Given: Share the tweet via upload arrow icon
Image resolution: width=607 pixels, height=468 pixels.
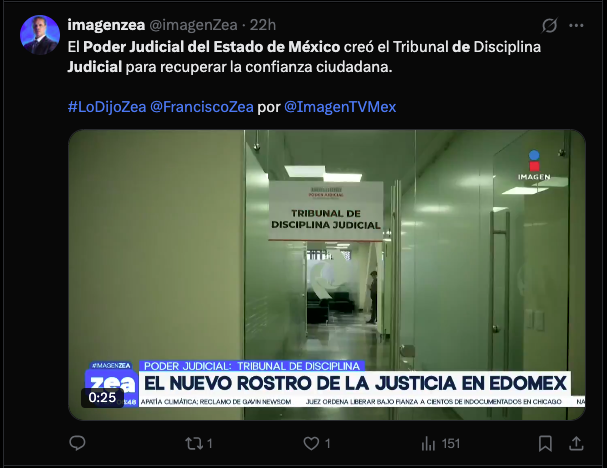Looking at the screenshot, I should (x=576, y=443).
